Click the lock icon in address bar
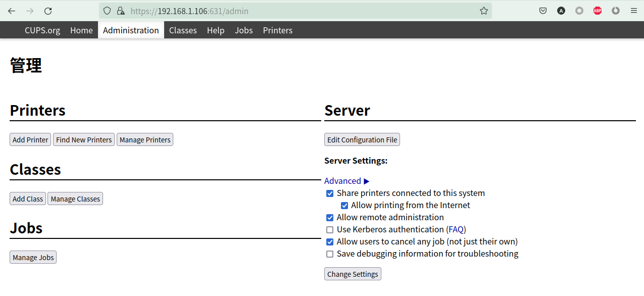 [x=120, y=11]
